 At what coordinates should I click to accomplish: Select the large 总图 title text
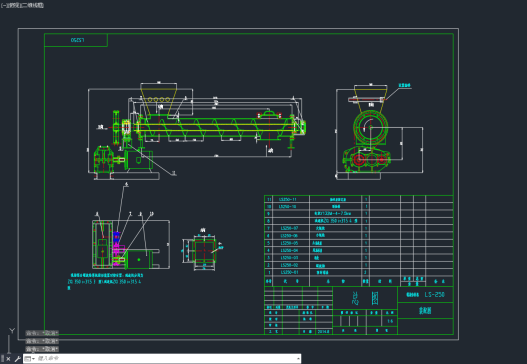click(x=365, y=298)
